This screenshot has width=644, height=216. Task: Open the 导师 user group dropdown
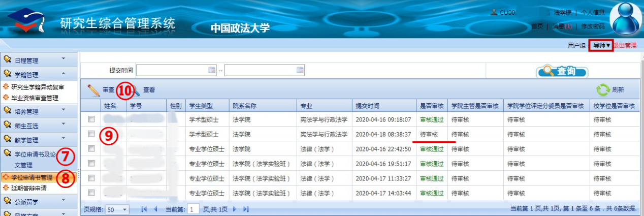[601, 46]
